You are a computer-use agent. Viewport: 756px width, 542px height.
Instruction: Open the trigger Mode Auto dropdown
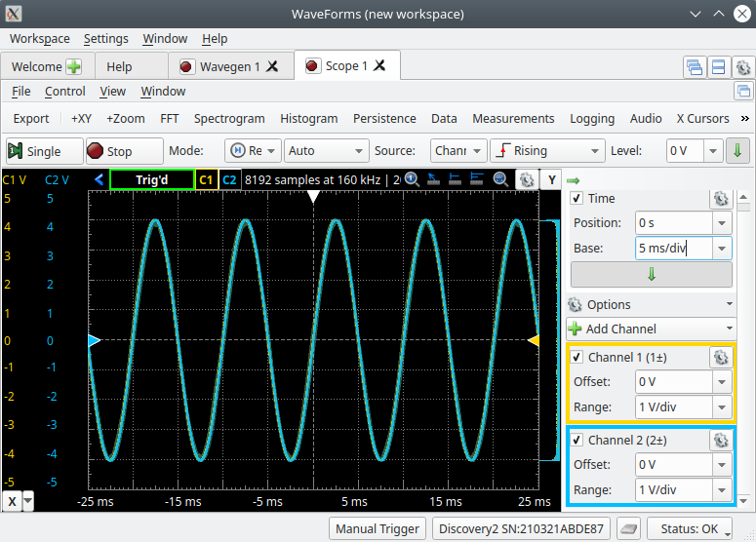[x=326, y=151]
